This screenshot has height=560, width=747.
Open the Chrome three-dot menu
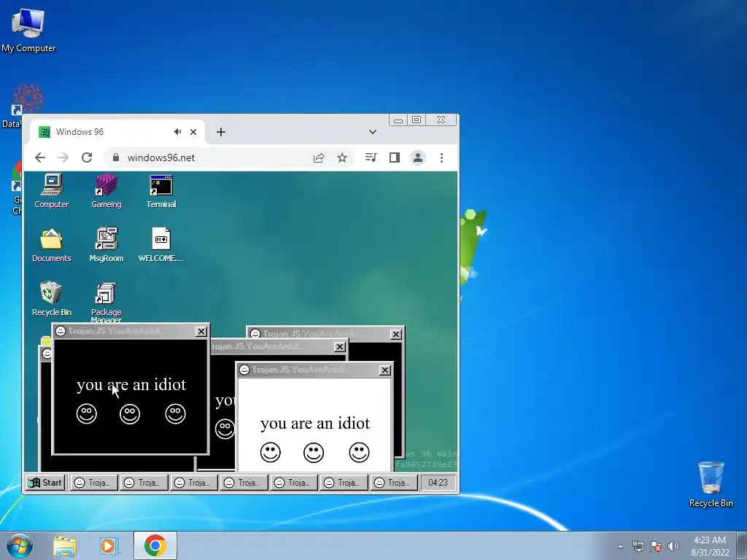[441, 157]
